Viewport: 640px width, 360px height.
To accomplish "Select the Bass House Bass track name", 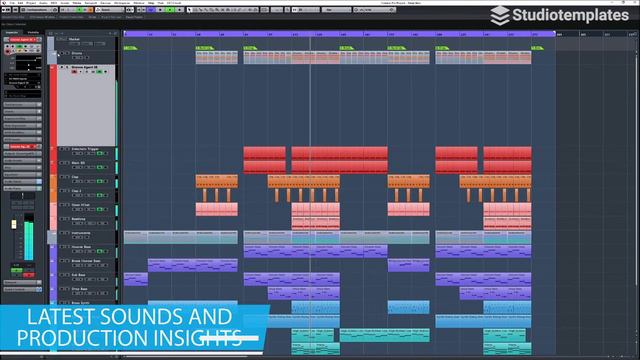I will click(x=86, y=261).
